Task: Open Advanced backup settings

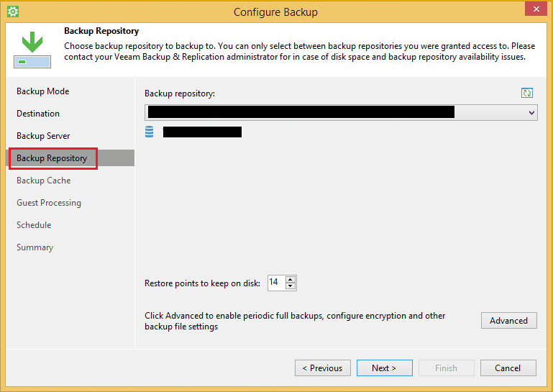Action: [x=508, y=320]
